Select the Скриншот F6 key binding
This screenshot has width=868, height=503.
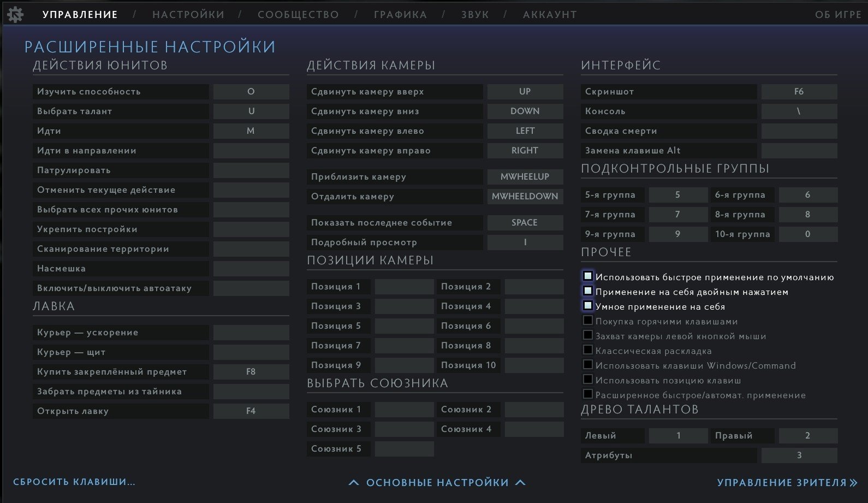(x=799, y=92)
